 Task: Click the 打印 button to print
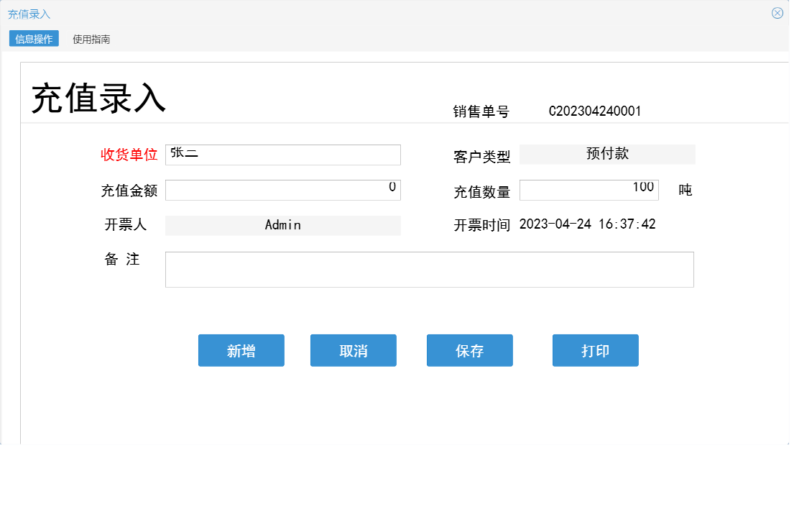click(595, 350)
